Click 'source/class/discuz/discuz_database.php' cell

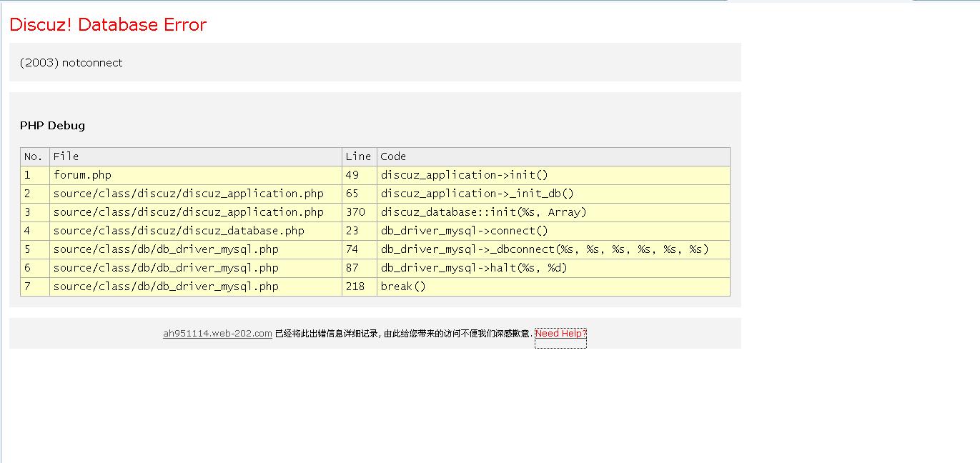click(196, 231)
